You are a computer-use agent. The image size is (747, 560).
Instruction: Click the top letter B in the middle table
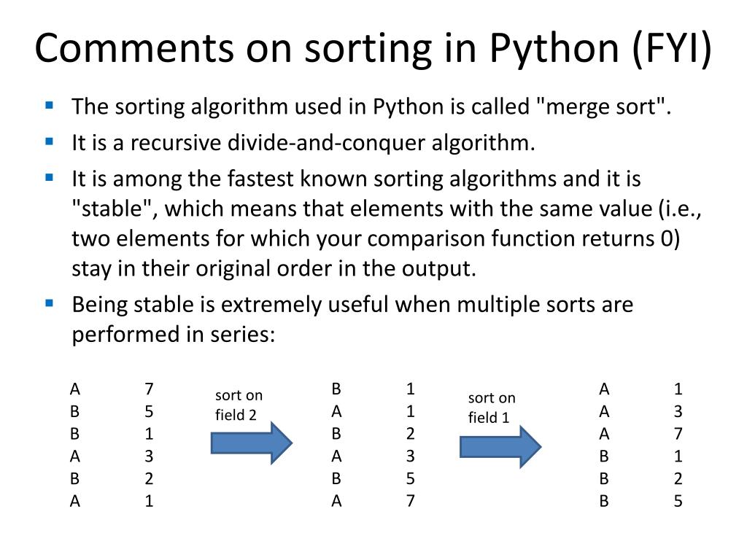click(x=336, y=389)
